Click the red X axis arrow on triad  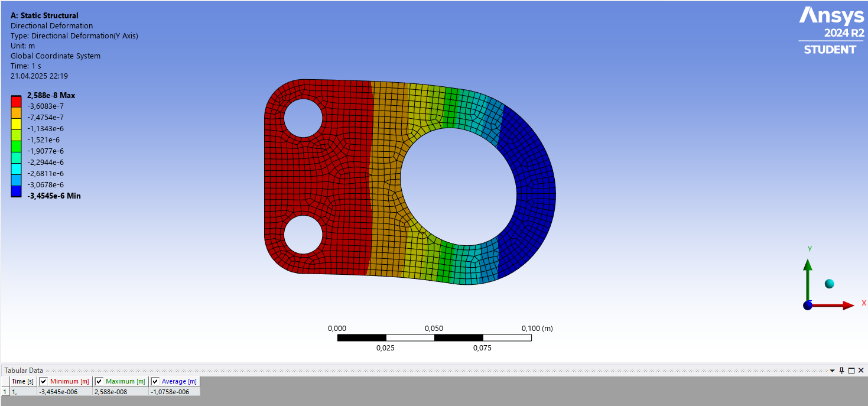(x=833, y=306)
